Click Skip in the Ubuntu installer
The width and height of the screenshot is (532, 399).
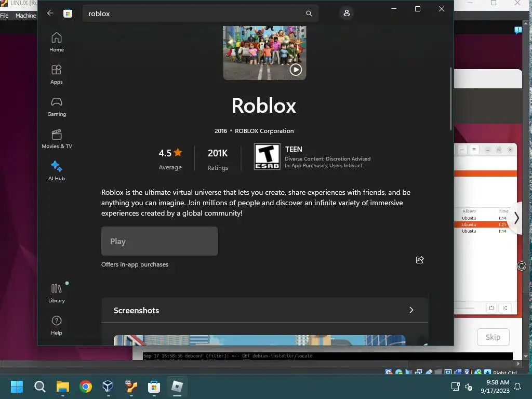click(493, 337)
